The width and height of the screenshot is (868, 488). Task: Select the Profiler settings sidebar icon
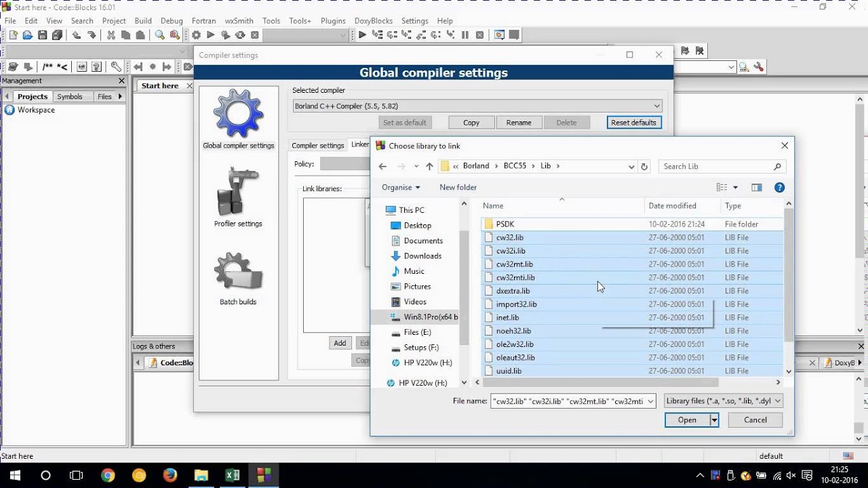pos(238,197)
